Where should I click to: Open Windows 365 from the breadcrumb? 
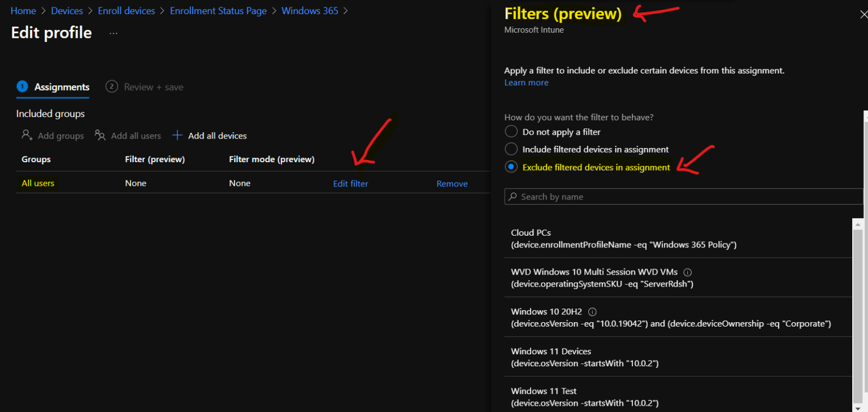[310, 10]
